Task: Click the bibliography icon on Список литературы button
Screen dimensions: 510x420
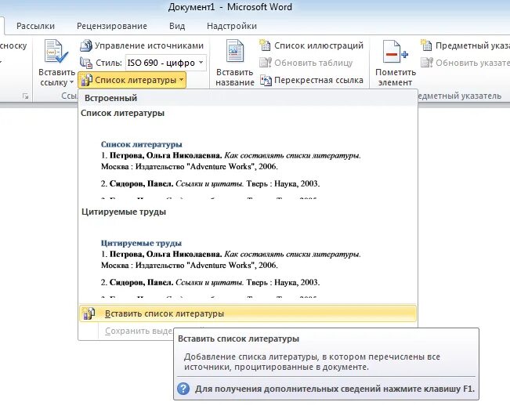Action: [x=86, y=80]
